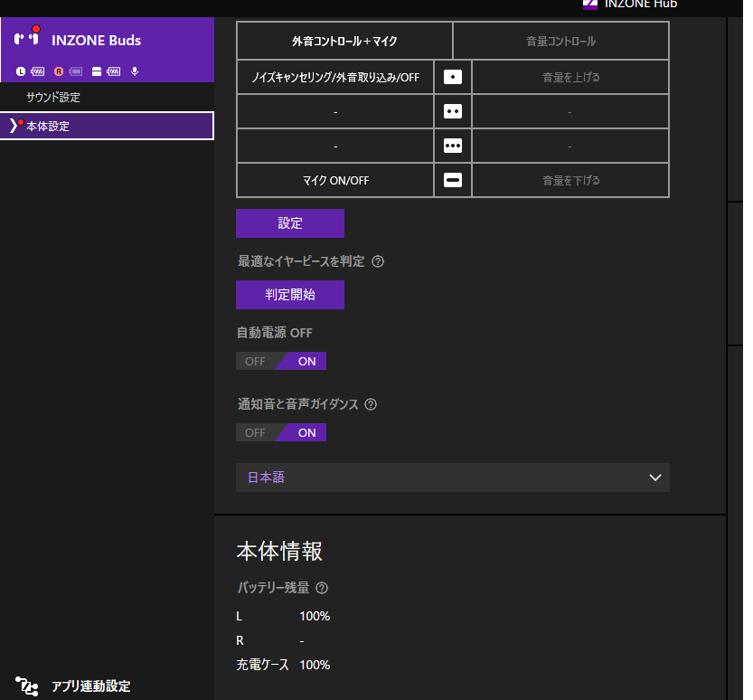The height and width of the screenshot is (700, 753).
Task: Select the 音量コントロール column header
Action: point(560,42)
